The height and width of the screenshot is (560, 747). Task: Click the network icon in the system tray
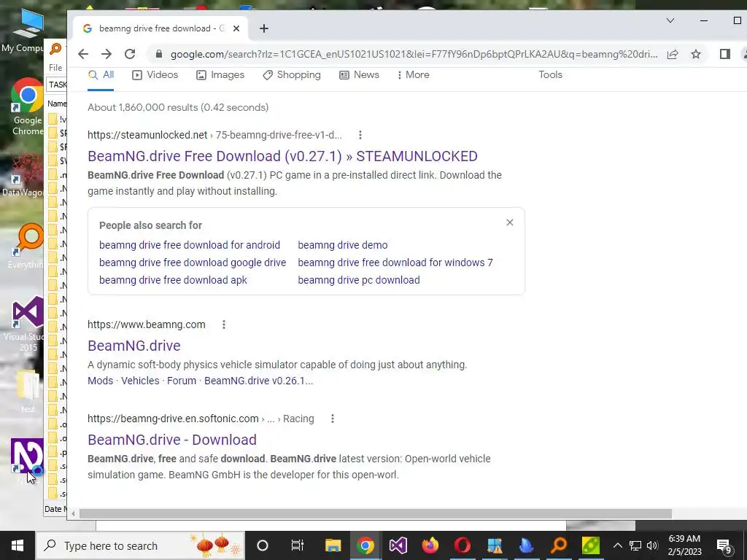(x=635, y=545)
